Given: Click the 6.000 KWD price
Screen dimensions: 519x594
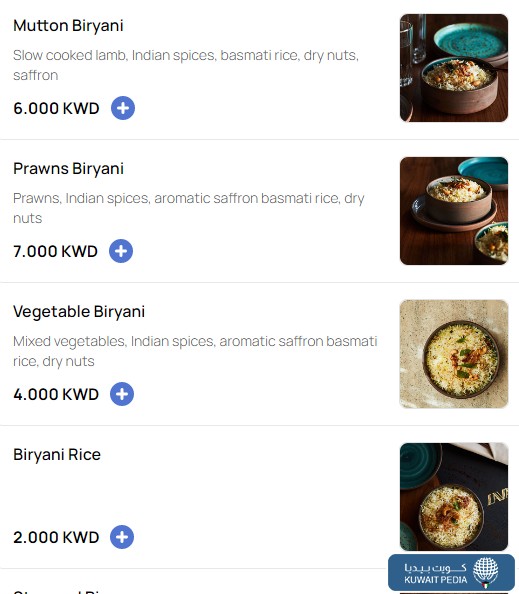Looking at the screenshot, I should 56,108.
